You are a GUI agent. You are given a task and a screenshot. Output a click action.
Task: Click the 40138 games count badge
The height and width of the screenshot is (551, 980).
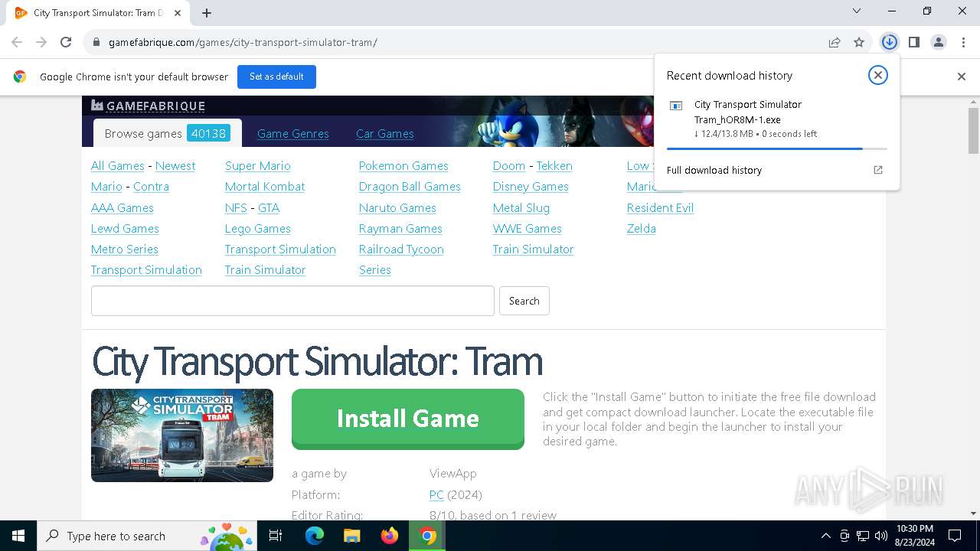208,133
